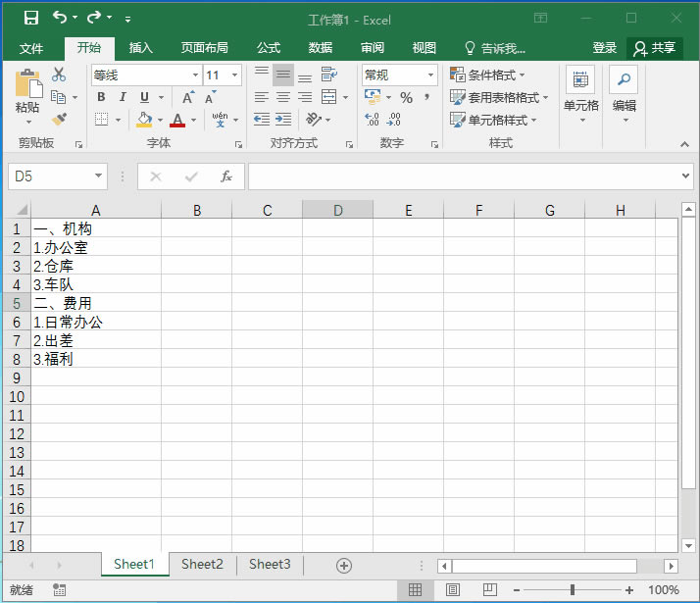Add a new sheet with plus icon
Viewport: 700px width, 603px height.
point(343,565)
